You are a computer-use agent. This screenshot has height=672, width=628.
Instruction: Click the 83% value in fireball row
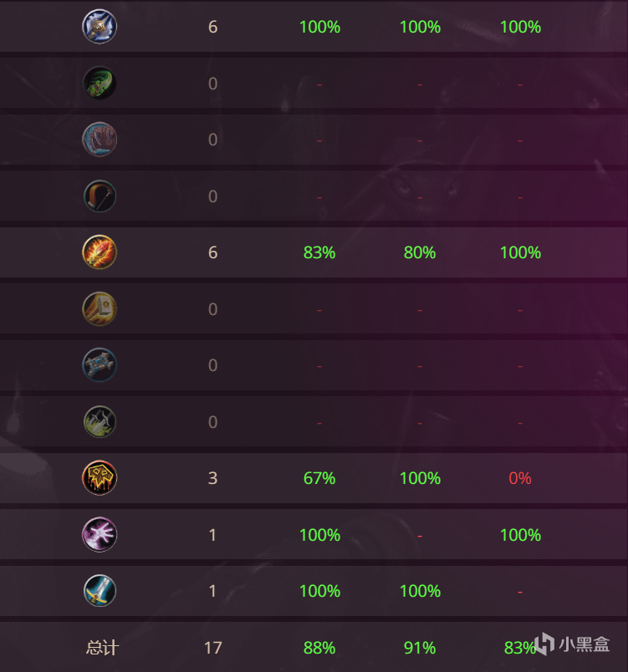point(319,252)
